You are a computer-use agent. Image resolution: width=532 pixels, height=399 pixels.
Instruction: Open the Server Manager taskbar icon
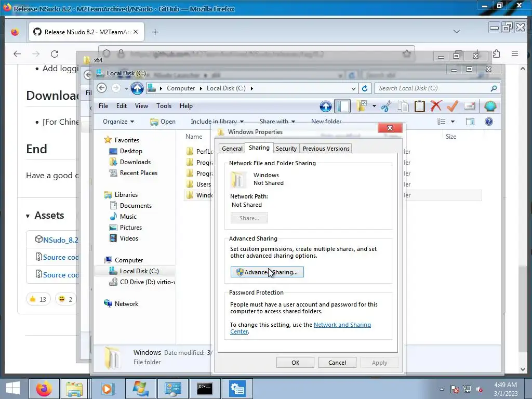click(x=237, y=389)
